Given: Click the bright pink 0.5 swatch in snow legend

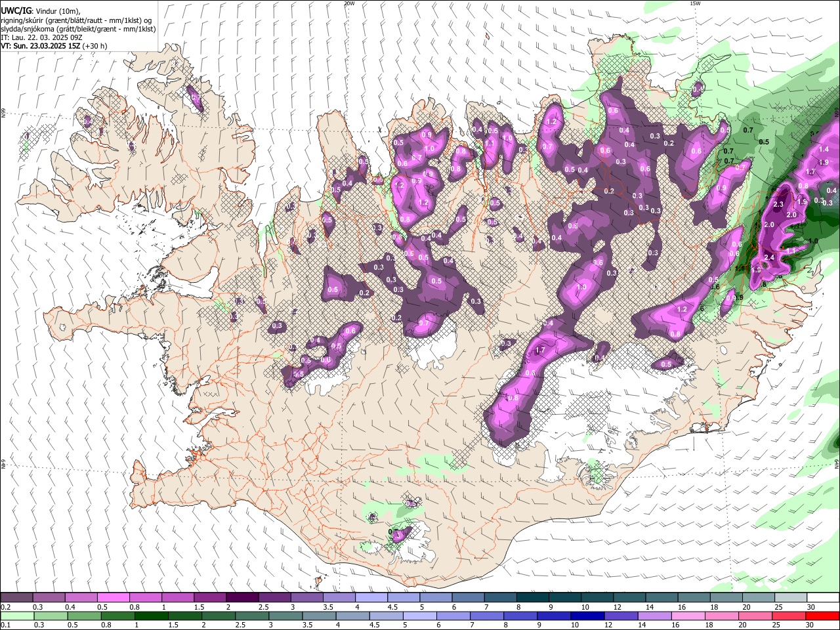Looking at the screenshot, I should pos(113,598).
